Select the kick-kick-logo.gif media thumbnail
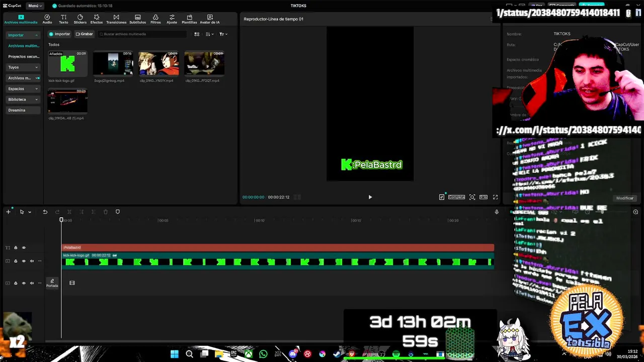This screenshot has height=362, width=644. pos(67,63)
